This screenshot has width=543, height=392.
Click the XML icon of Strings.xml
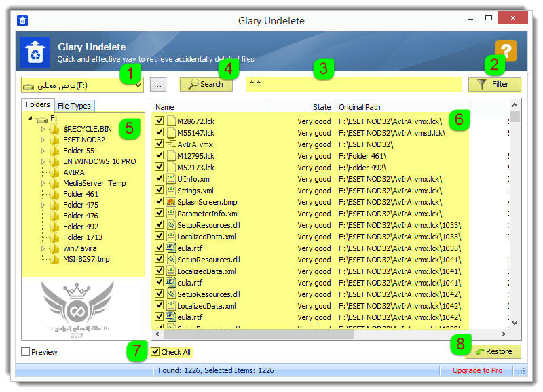(x=171, y=191)
